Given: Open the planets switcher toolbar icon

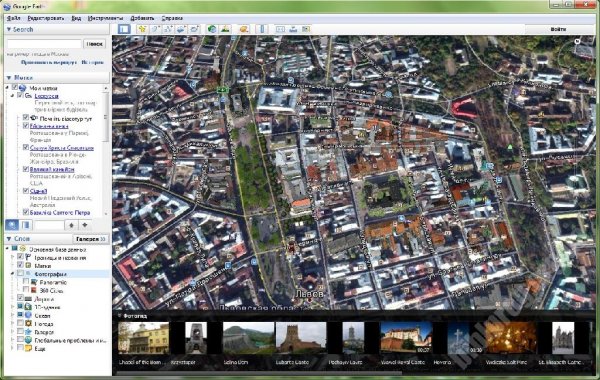Looking at the screenshot, I should tap(244, 29).
